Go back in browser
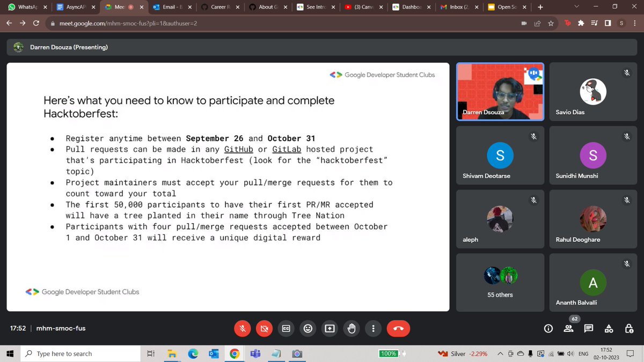Screen dimensions: 644x362 click(x=10, y=24)
